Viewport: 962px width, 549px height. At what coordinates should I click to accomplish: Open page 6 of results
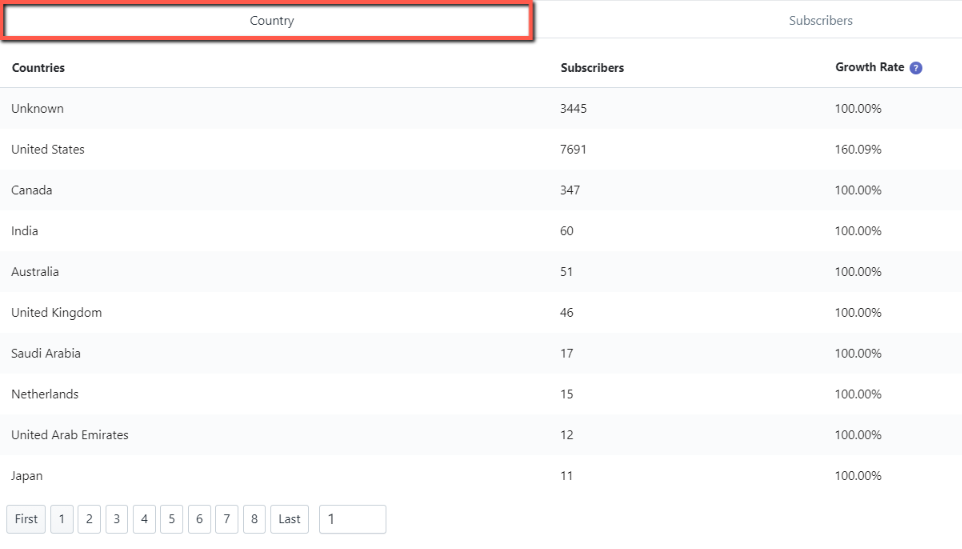199,519
